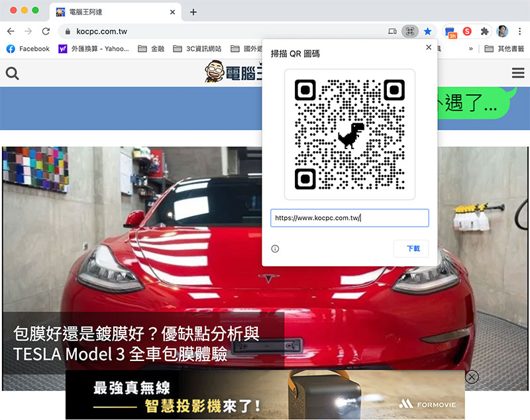Edit the QR code URL field
The image size is (530, 420).
coord(350,218)
